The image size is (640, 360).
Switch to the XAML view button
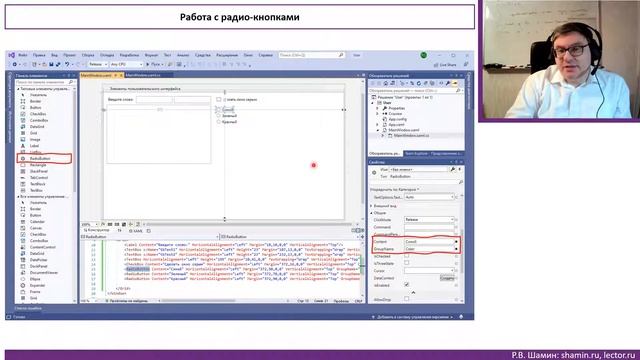136,231
